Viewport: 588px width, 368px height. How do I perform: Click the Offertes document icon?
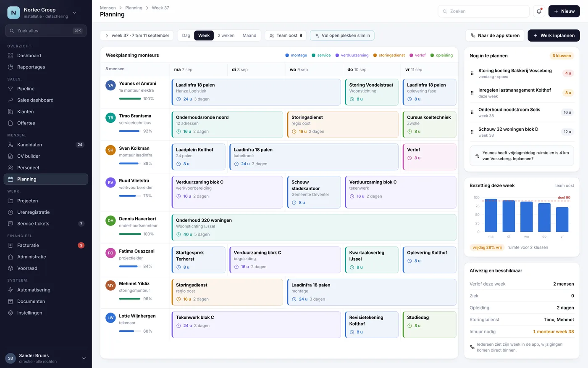click(x=10, y=123)
